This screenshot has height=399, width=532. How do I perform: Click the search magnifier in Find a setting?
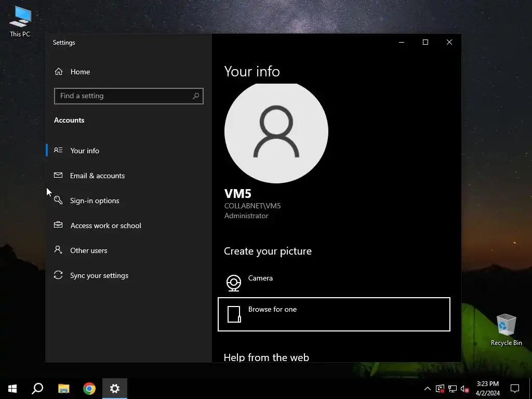(196, 96)
